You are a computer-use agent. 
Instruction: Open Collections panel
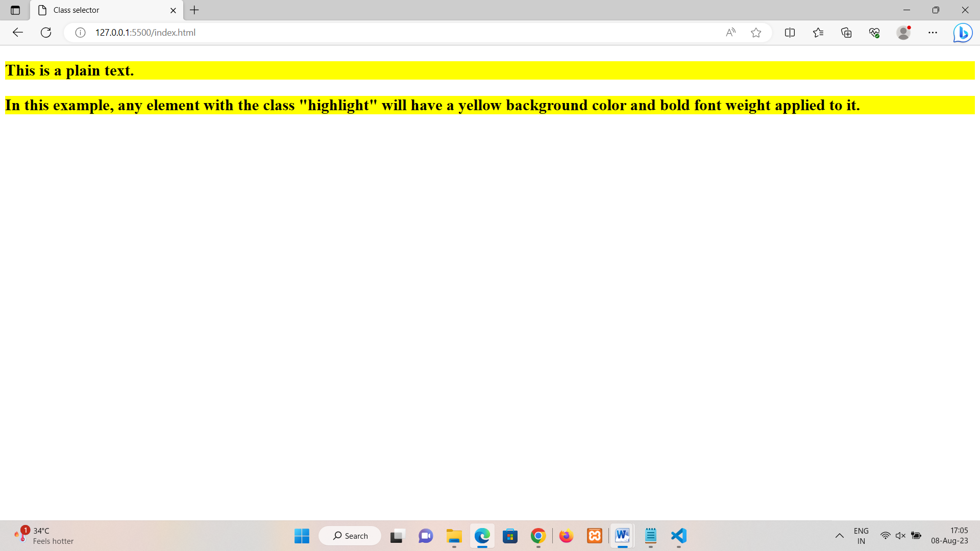(x=846, y=33)
